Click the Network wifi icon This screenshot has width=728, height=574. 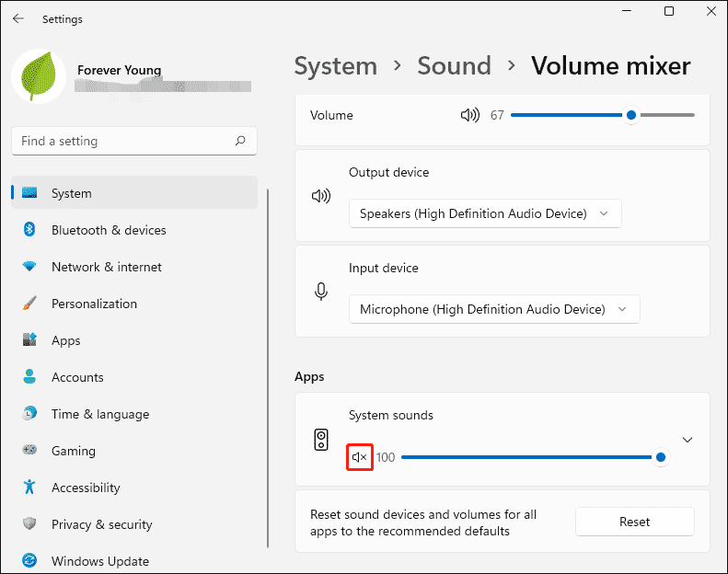pos(29,267)
